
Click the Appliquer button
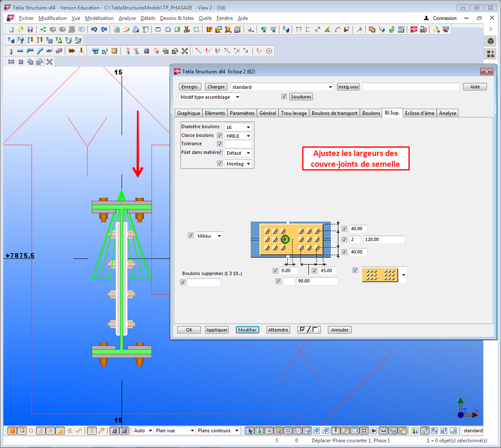click(217, 330)
